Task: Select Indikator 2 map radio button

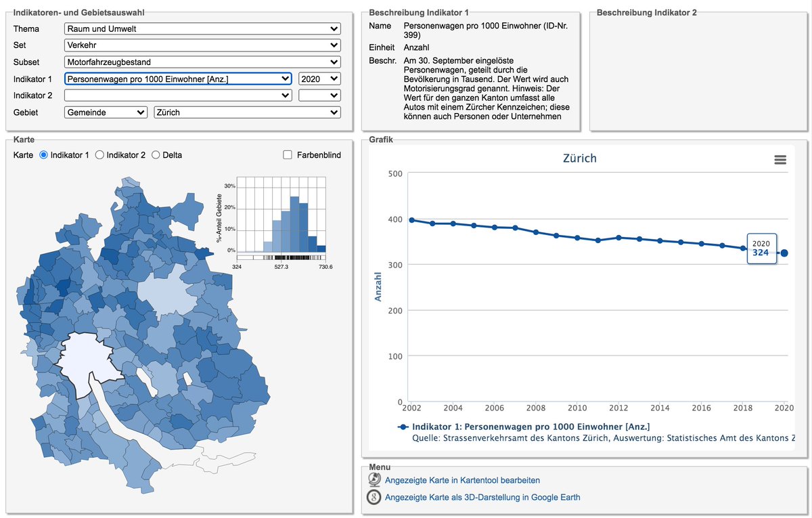Action: coord(100,155)
